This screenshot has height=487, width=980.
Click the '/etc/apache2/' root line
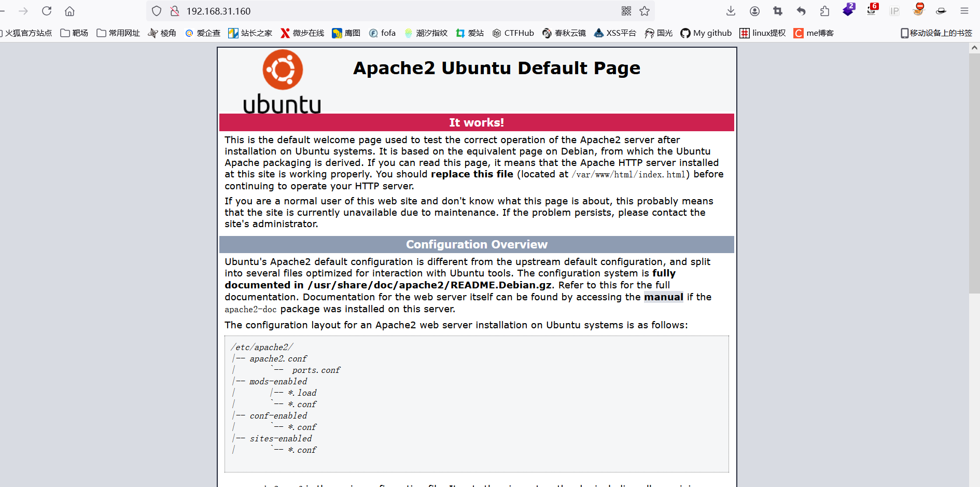click(262, 347)
